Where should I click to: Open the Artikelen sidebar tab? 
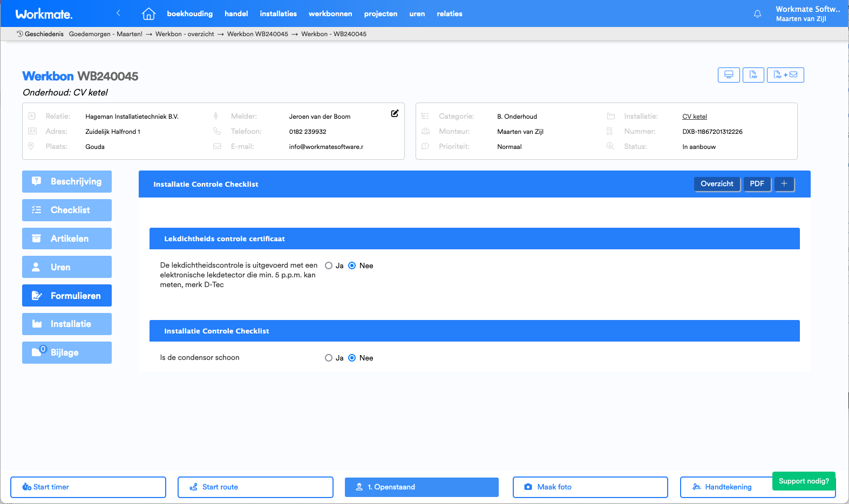tap(67, 239)
